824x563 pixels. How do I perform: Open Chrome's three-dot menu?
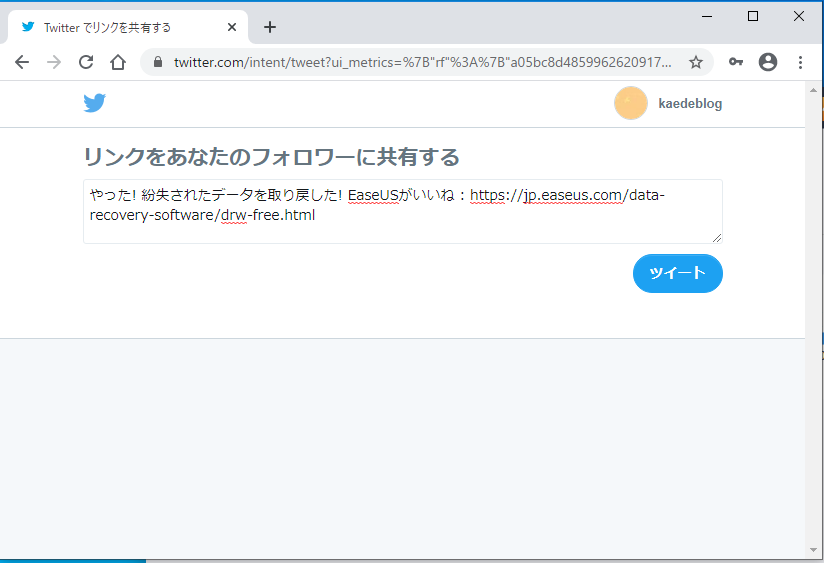pyautogui.click(x=800, y=62)
